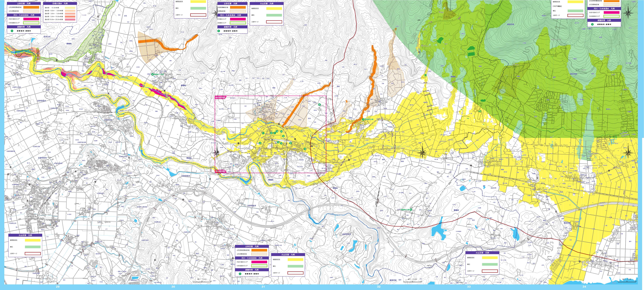Viewport: 644px width, 290px height.
Task: Click shelter marker number 14
Action: 277,131
